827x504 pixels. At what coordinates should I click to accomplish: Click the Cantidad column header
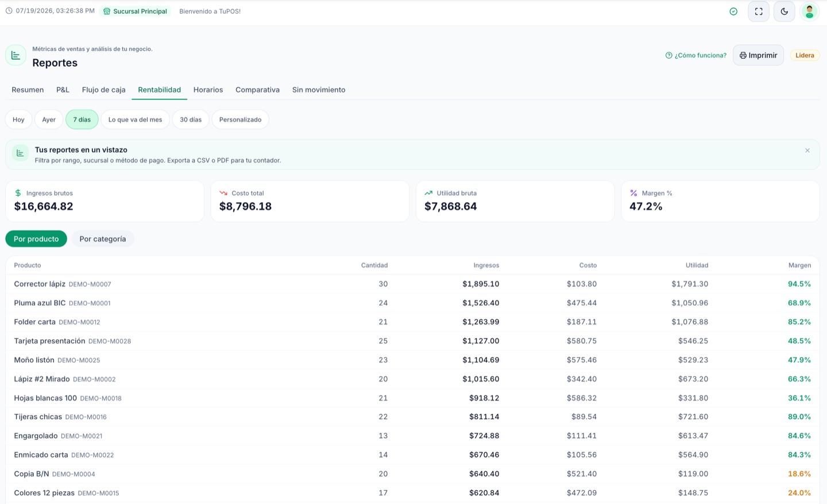click(374, 265)
